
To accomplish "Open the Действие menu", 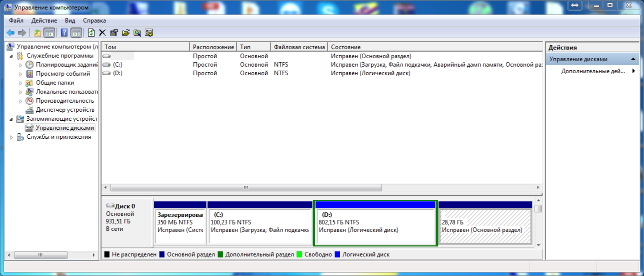I will pyautogui.click(x=44, y=21).
